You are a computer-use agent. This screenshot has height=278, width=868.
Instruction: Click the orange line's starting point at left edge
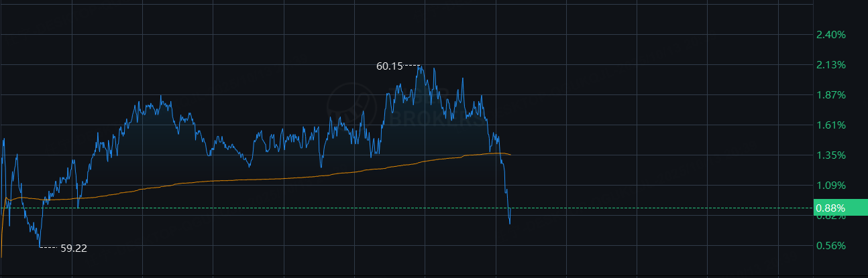point(1,257)
